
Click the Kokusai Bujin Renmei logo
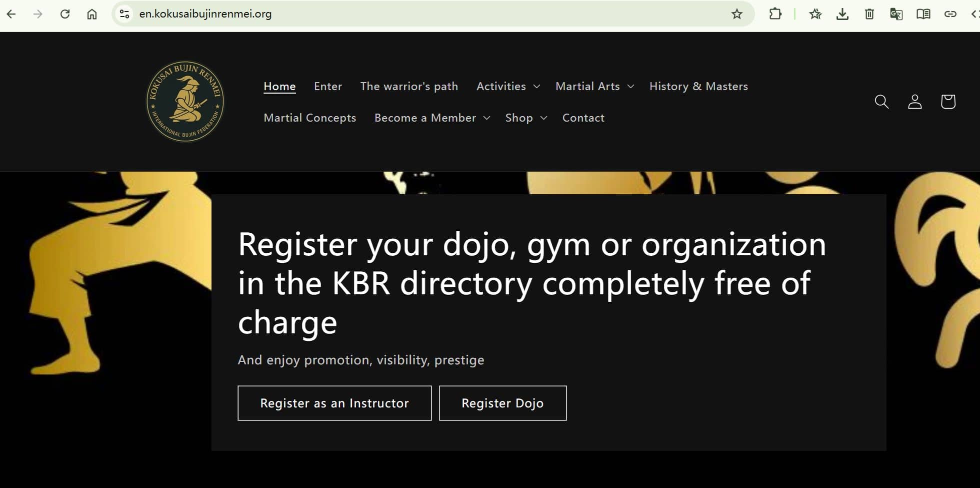click(185, 102)
